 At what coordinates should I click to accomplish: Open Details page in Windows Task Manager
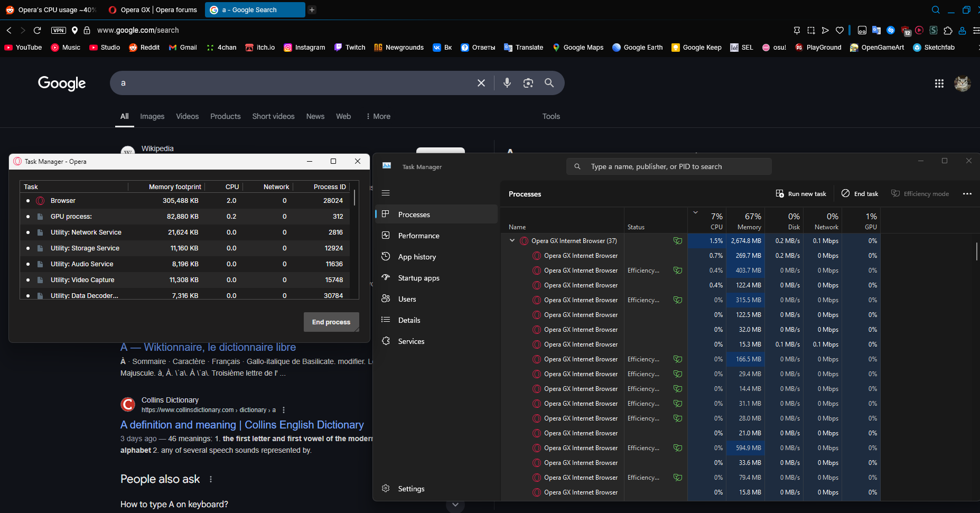click(436, 320)
